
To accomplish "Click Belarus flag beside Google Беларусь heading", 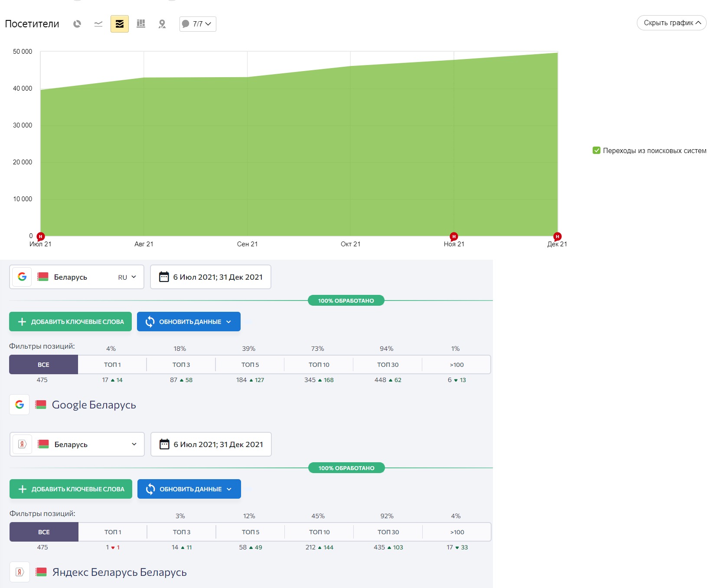I will (41, 405).
